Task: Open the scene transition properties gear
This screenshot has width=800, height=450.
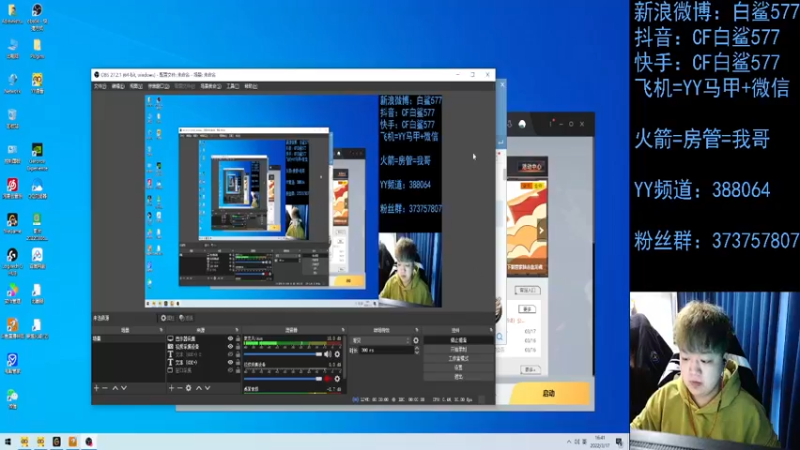Action: pyautogui.click(x=416, y=340)
